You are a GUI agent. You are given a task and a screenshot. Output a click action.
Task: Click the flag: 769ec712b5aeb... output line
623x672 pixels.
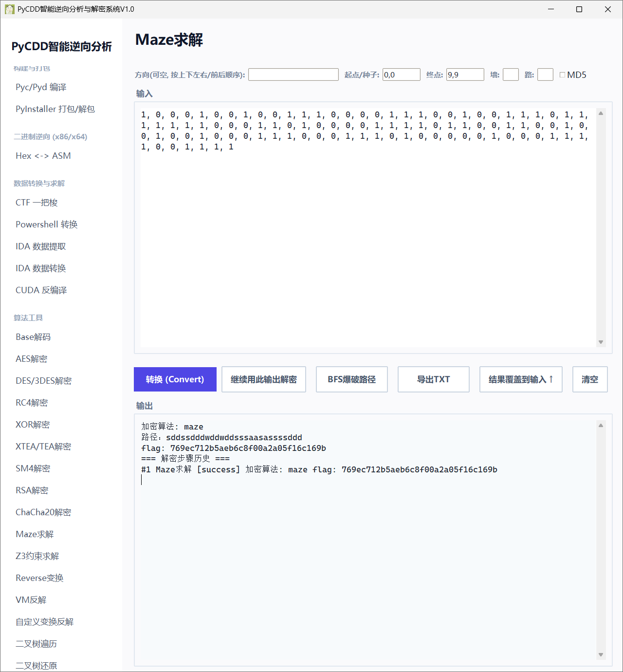tap(234, 448)
